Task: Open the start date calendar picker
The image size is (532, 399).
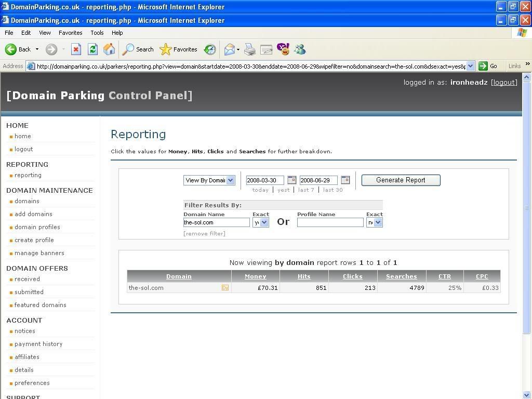Action: point(292,180)
